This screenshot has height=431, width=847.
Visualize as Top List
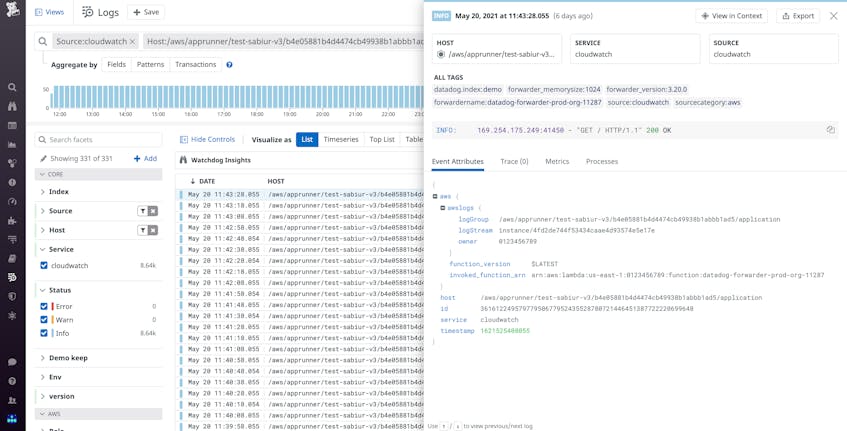pyautogui.click(x=382, y=139)
